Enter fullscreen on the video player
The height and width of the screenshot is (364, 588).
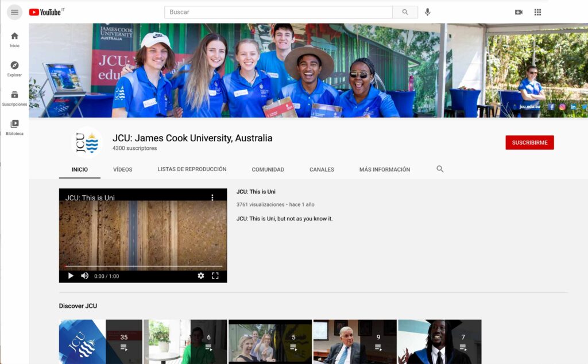[215, 276]
